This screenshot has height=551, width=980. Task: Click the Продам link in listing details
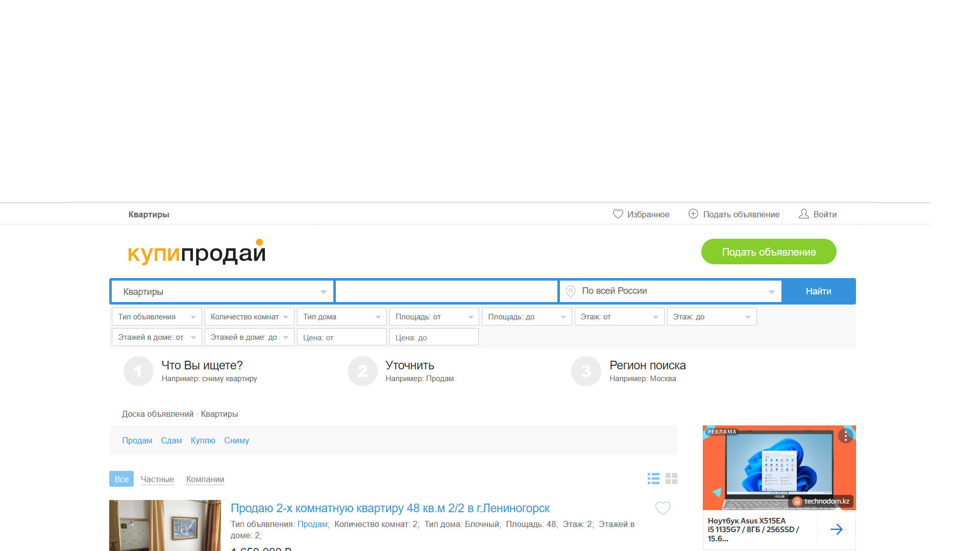[312, 524]
